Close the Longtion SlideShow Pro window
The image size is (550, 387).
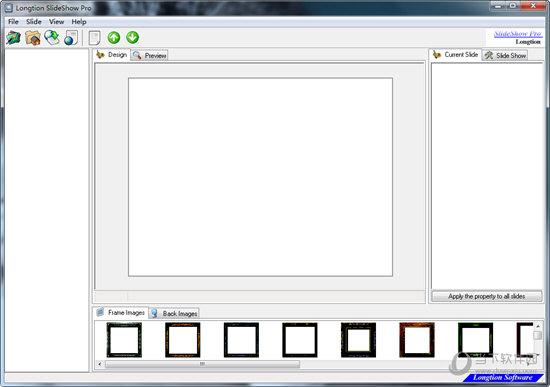coord(533,6)
